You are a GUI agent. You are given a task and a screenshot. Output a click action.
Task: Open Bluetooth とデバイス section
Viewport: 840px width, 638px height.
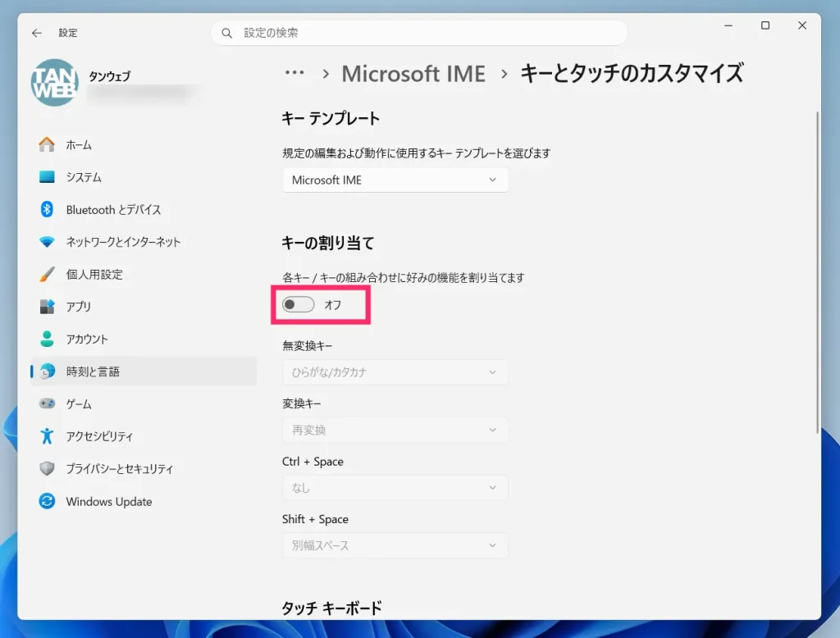(144, 209)
